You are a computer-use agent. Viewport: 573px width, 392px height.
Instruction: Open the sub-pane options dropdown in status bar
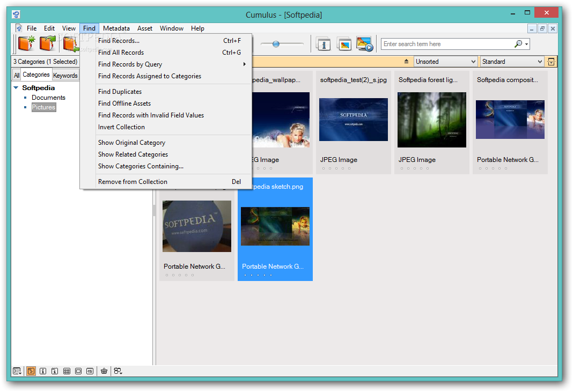(117, 371)
